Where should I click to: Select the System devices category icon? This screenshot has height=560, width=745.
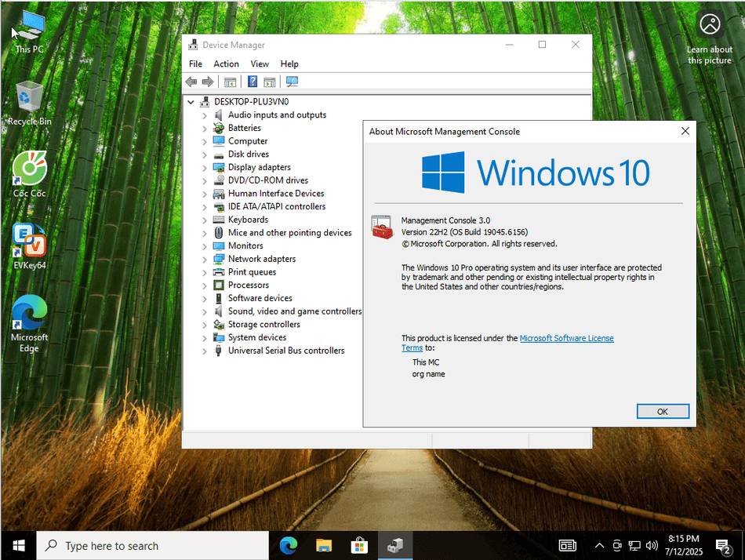click(x=219, y=337)
